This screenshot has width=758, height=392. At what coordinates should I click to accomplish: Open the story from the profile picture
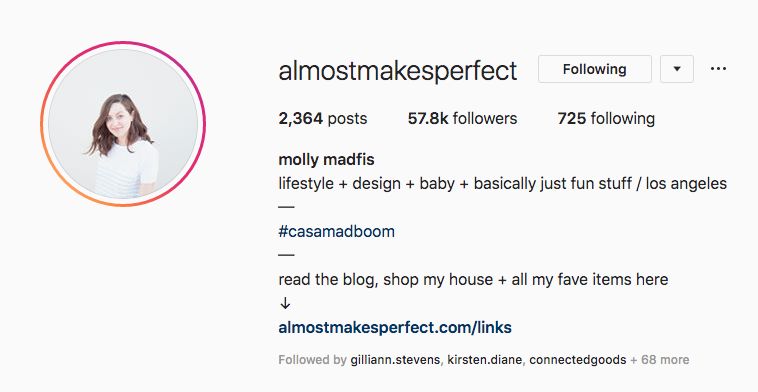pos(123,124)
